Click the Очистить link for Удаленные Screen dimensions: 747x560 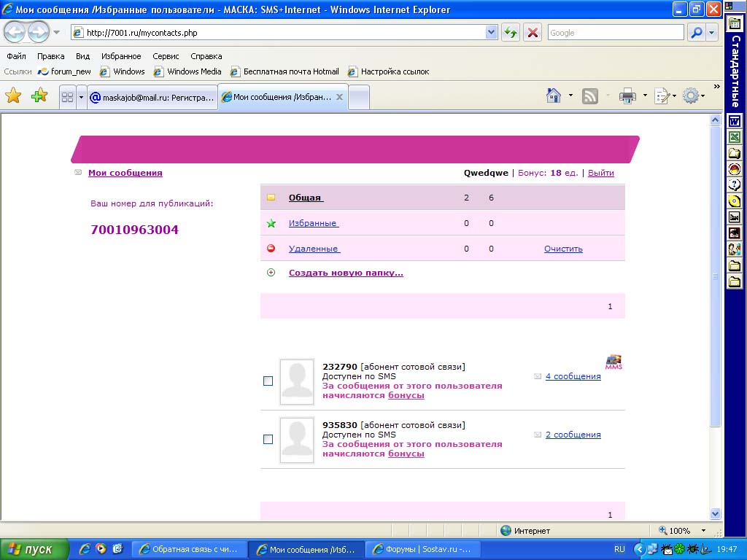click(x=563, y=249)
